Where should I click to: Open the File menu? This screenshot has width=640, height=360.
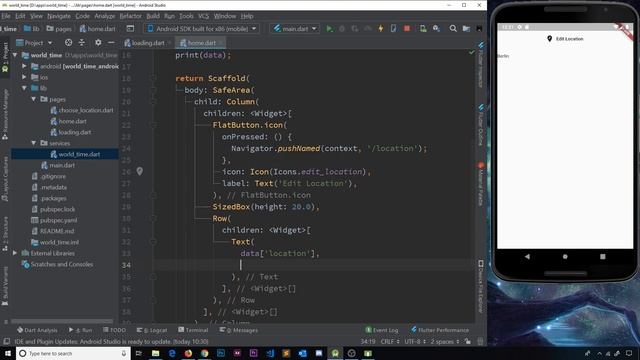6,16
